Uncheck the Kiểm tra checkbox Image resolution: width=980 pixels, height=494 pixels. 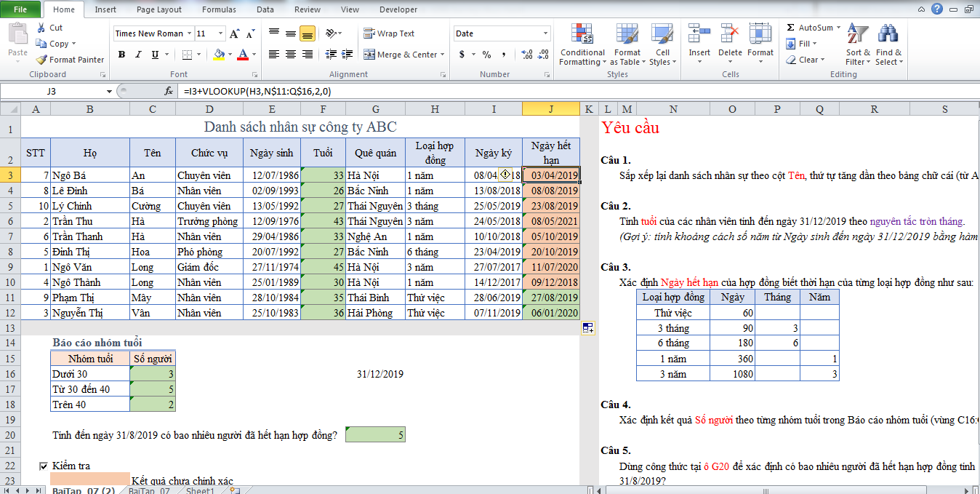[44, 466]
